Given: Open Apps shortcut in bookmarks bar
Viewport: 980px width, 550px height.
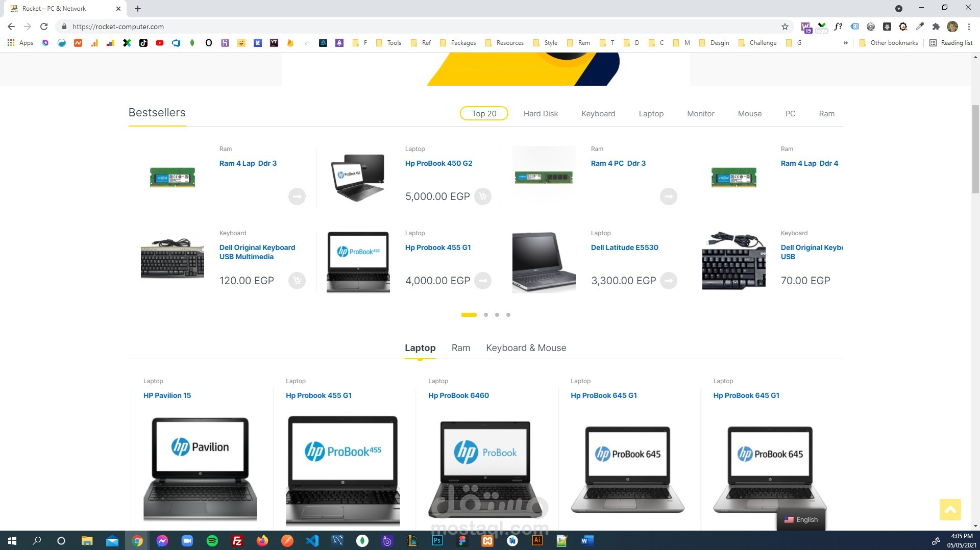Looking at the screenshot, I should (20, 43).
